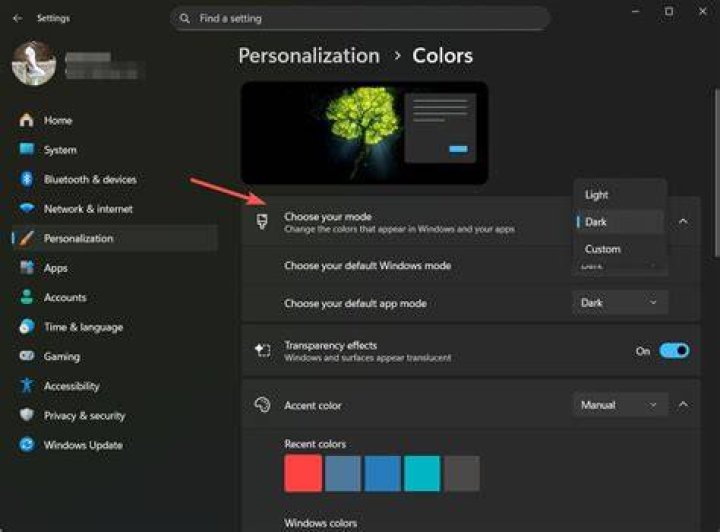Click the glowing tree theme preview
This screenshot has width=720, height=532.
point(365,133)
